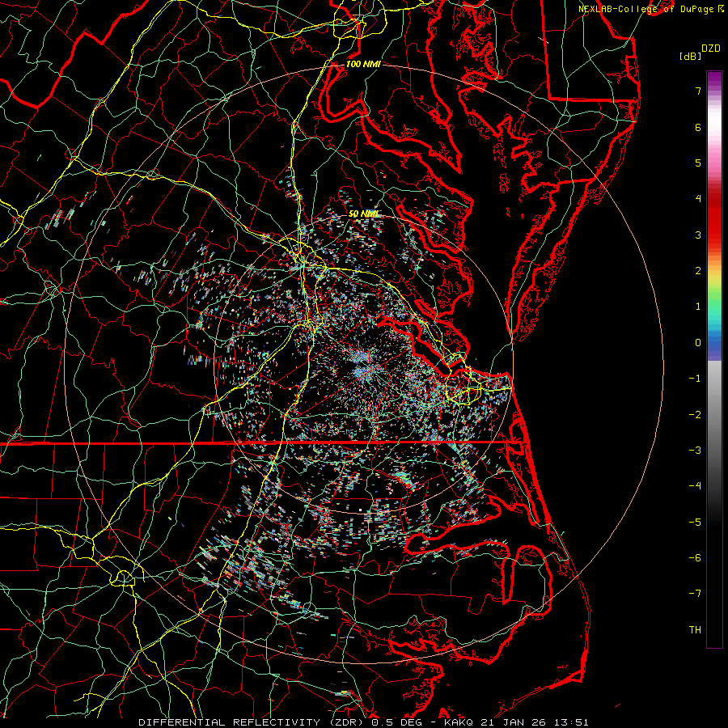728x728 pixels.
Task: Click the 6 value on the color scale
Action: (x=698, y=127)
